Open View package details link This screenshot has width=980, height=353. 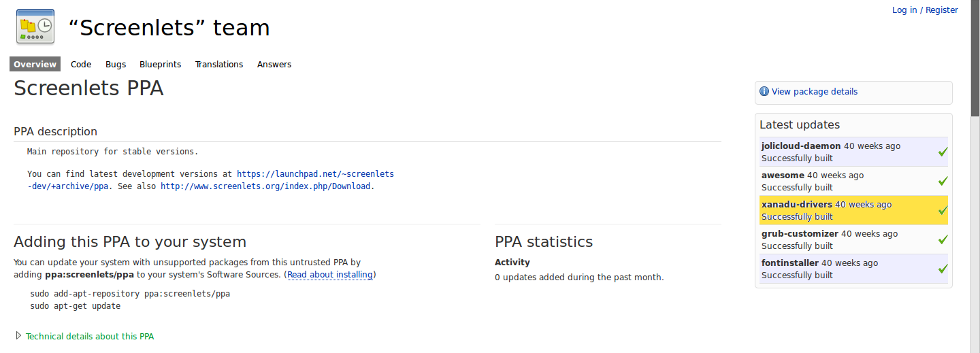click(814, 92)
